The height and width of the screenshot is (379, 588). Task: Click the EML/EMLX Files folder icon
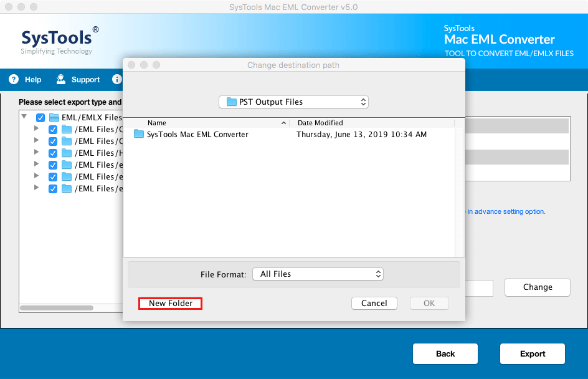54,117
